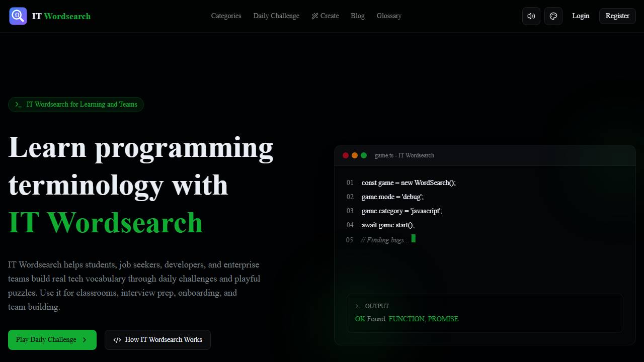Click code line "game.category = 'javascript';"
The height and width of the screenshot is (362, 644).
point(402,211)
